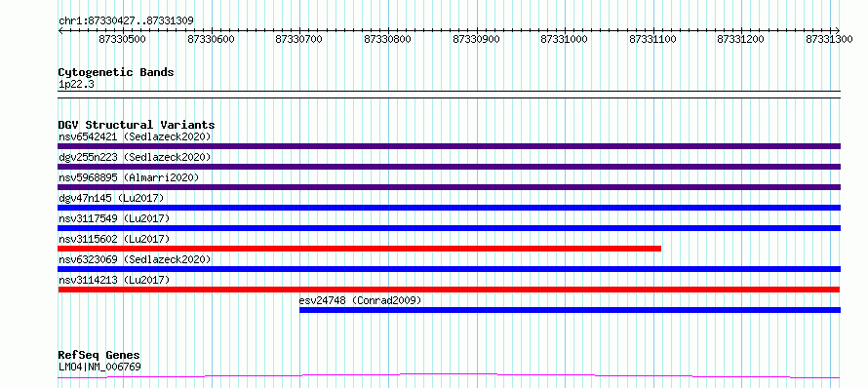Select the blue bar under dgv47n145
The image size is (868, 388).
pos(449,208)
